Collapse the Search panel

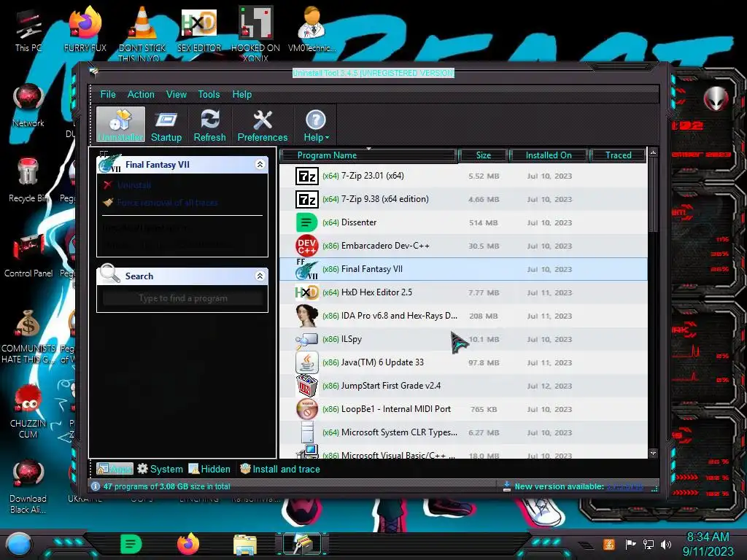260,276
